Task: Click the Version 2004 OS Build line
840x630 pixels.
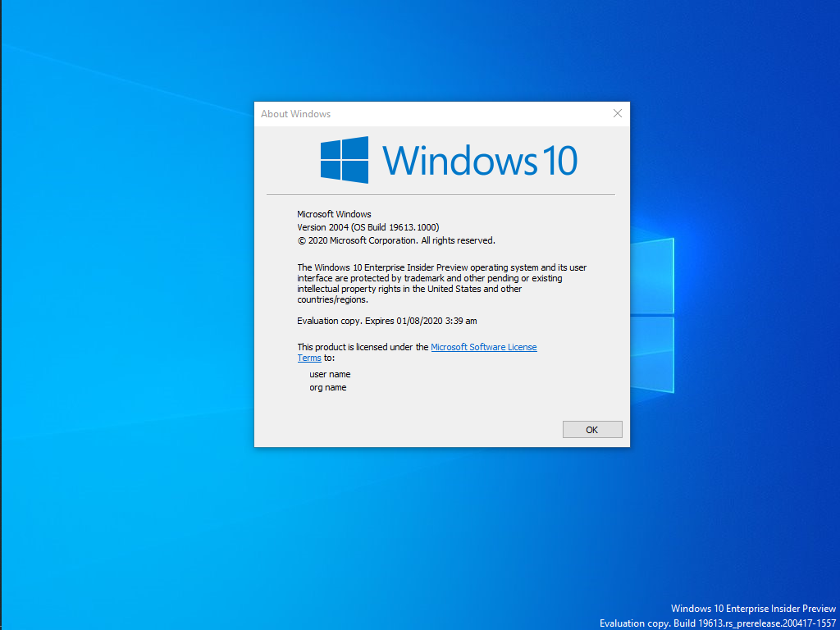Action: coord(368,227)
